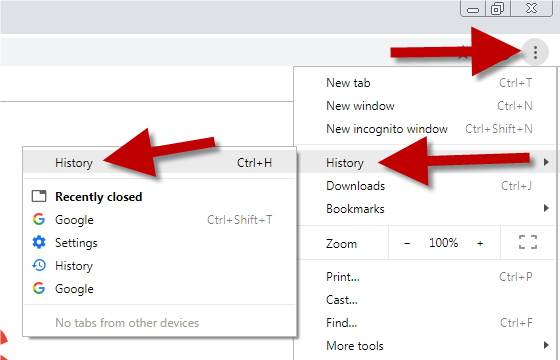The height and width of the screenshot is (360, 560).
Task: Click the Recently closed window icon
Action: pyautogui.click(x=39, y=196)
